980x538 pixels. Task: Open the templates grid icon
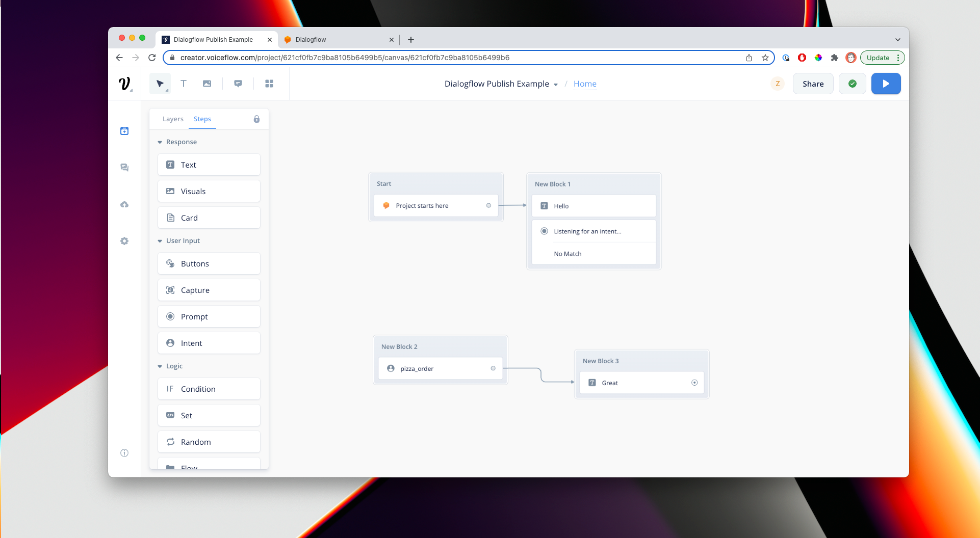click(x=269, y=84)
